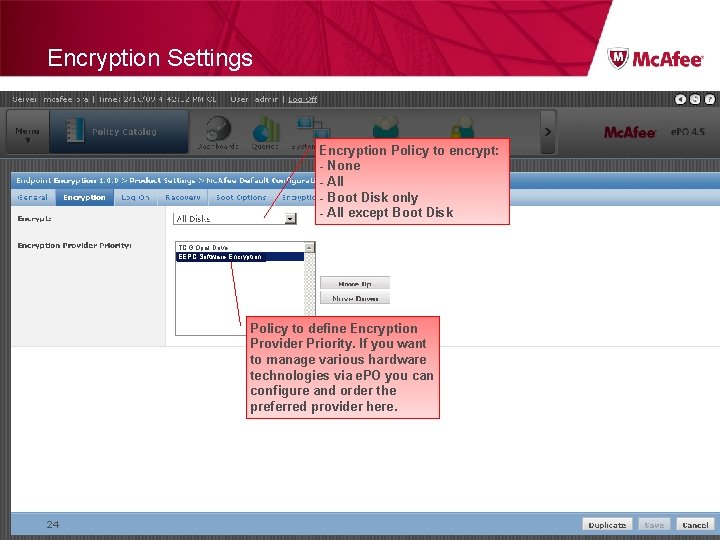Click the Move Down button
Image resolution: width=720 pixels, height=540 pixels.
click(x=354, y=298)
